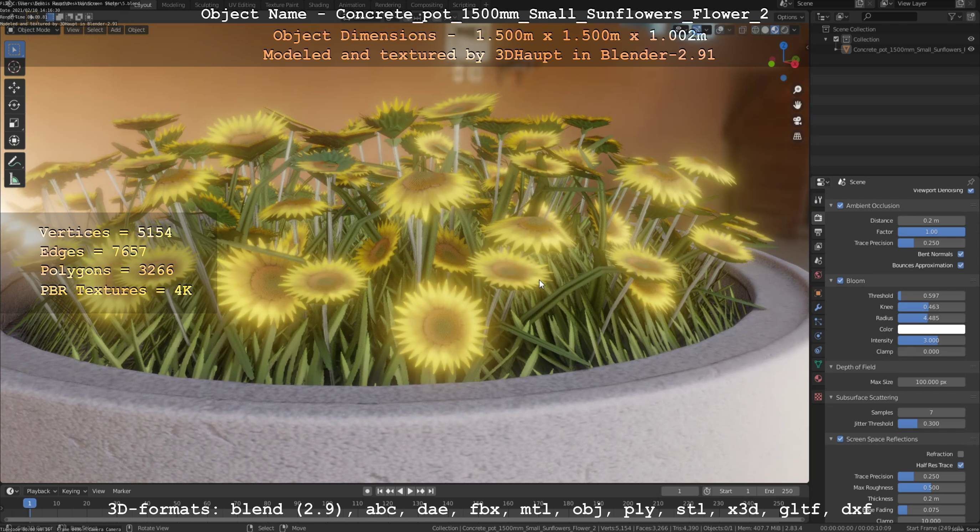Open the Keying dropdown
The image size is (980, 532).
coord(74,491)
